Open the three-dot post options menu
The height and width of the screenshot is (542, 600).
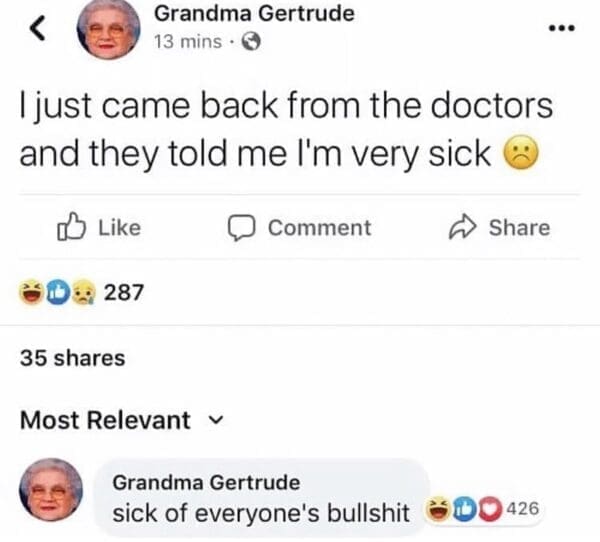[x=561, y=28]
